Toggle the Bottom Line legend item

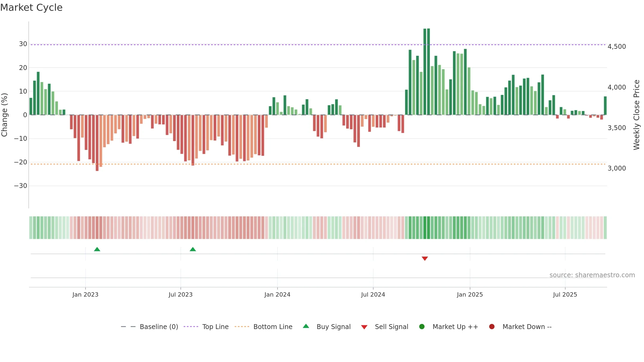pyautogui.click(x=264, y=327)
